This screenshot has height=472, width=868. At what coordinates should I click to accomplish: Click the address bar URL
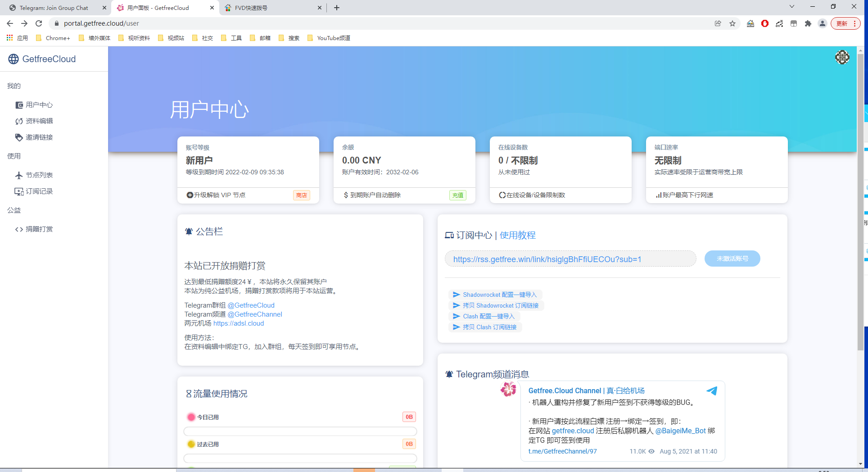point(101,23)
